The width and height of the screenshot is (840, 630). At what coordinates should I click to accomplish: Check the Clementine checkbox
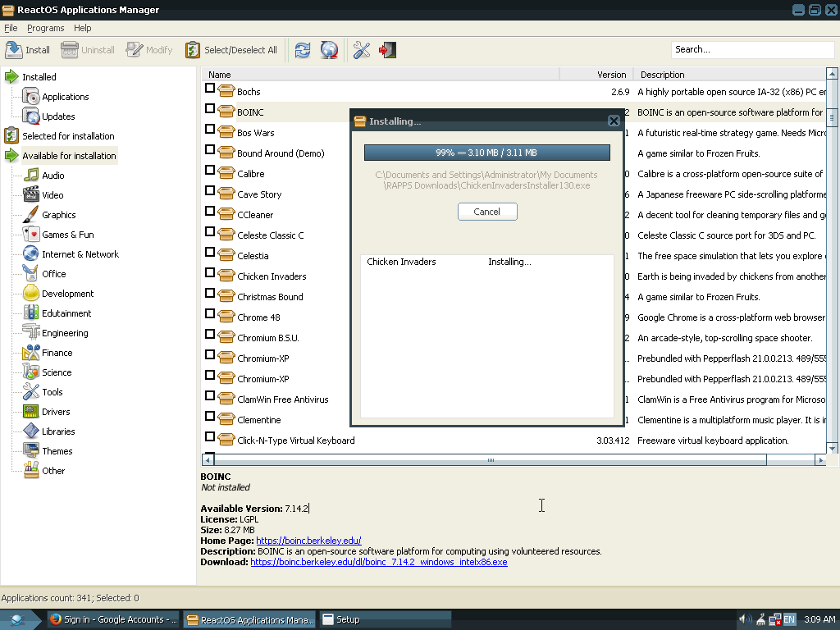tap(210, 416)
